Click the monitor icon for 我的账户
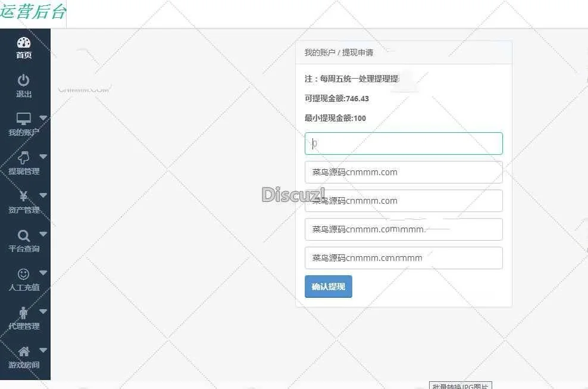This screenshot has width=588, height=389. 23,119
